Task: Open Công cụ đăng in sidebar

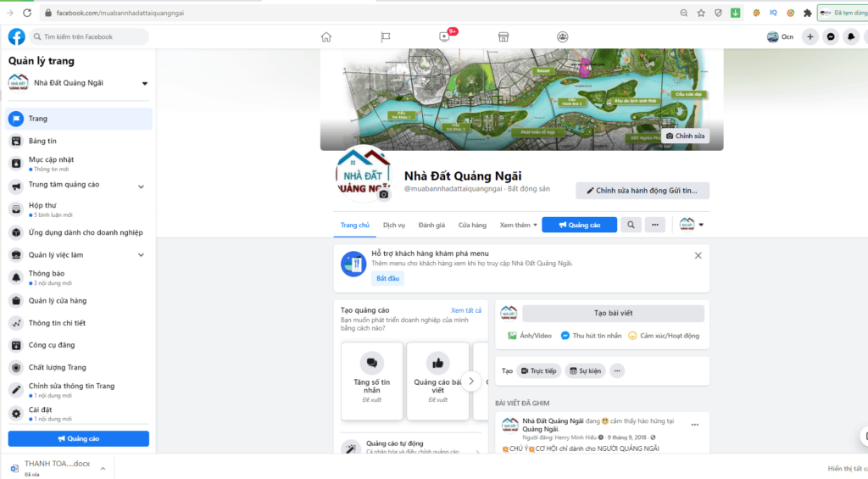Action: coord(79,345)
